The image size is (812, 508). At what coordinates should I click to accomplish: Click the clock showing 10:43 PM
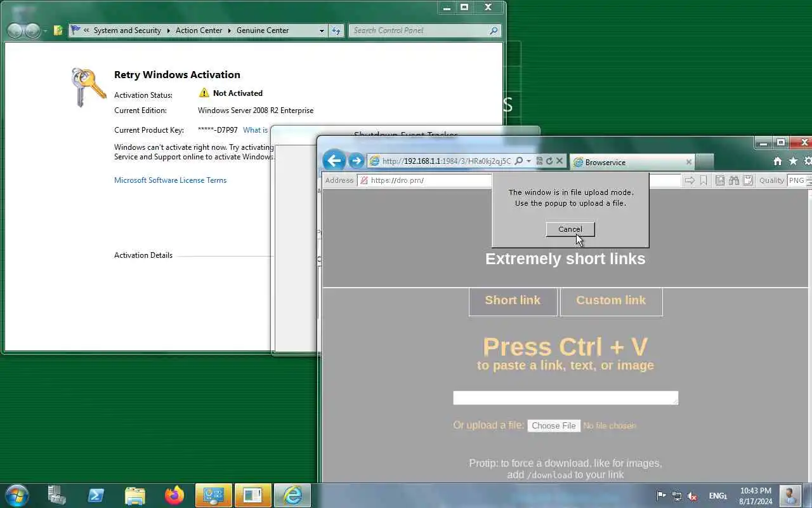(x=756, y=496)
